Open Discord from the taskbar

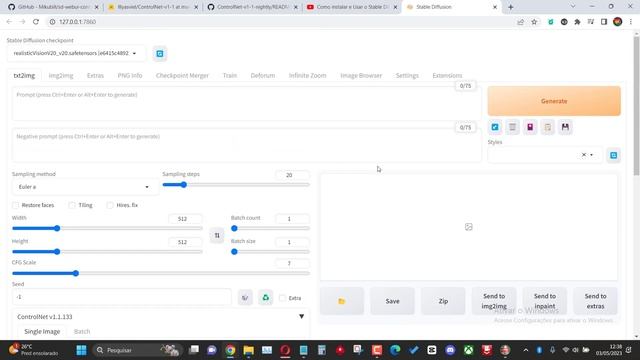coord(450,350)
